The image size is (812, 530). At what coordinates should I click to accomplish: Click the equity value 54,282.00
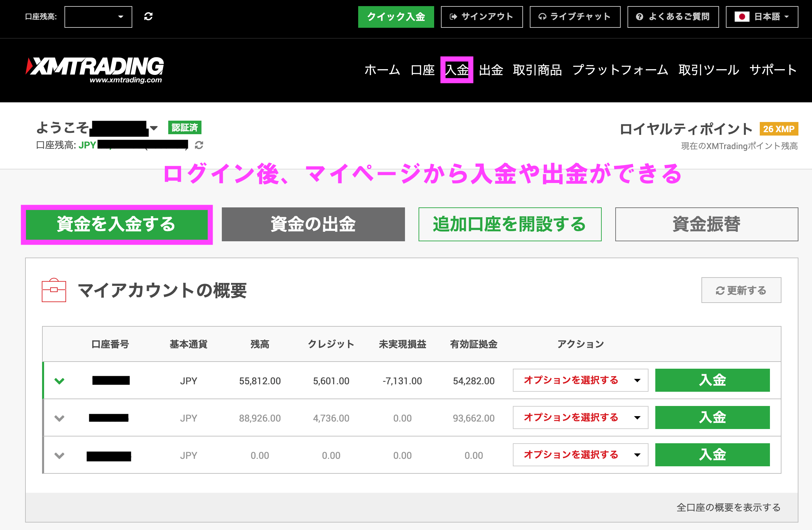pos(473,381)
